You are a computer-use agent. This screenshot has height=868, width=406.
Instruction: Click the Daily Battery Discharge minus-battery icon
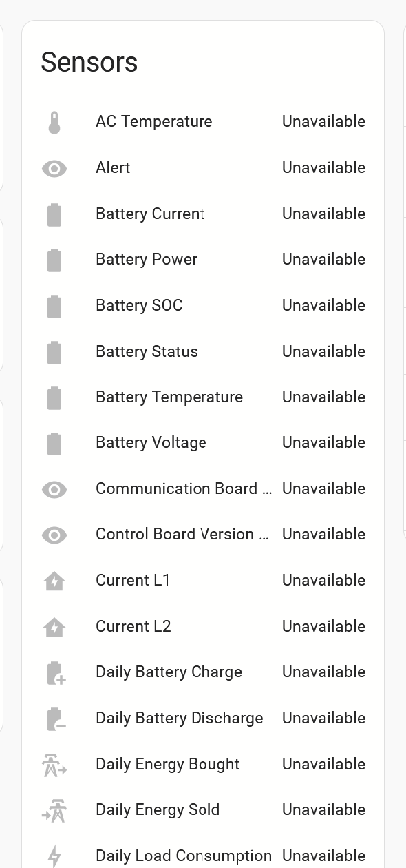click(x=55, y=719)
